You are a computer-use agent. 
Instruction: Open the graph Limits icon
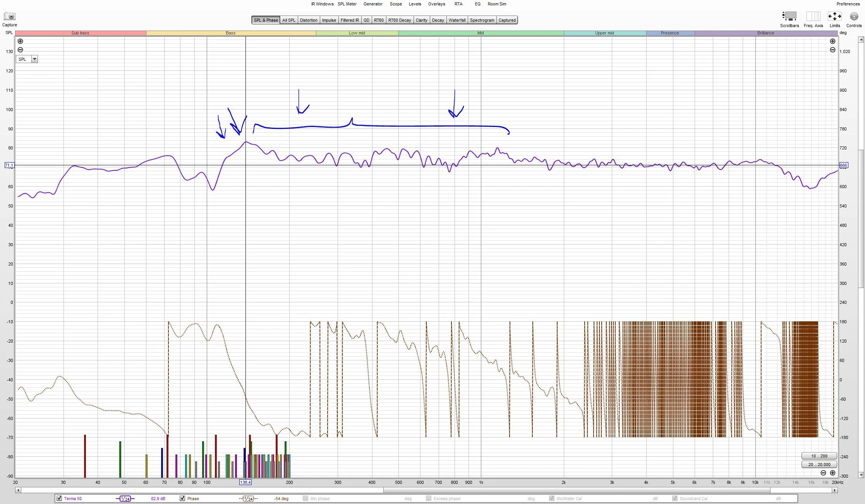coord(834,16)
